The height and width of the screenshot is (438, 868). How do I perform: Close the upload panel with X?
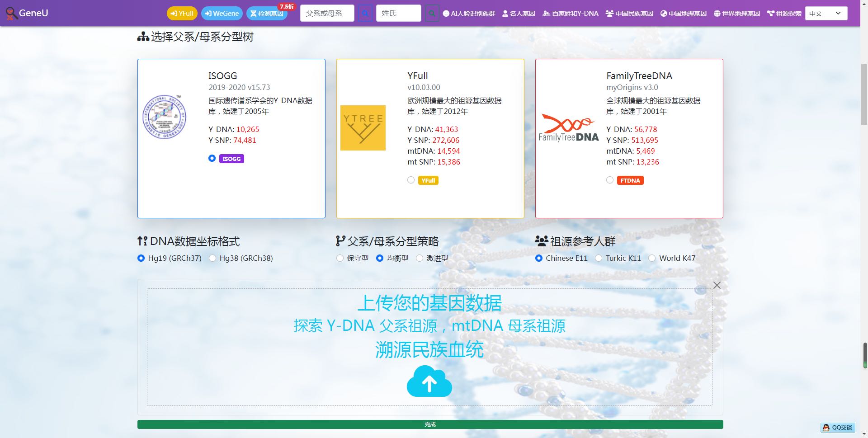717,285
